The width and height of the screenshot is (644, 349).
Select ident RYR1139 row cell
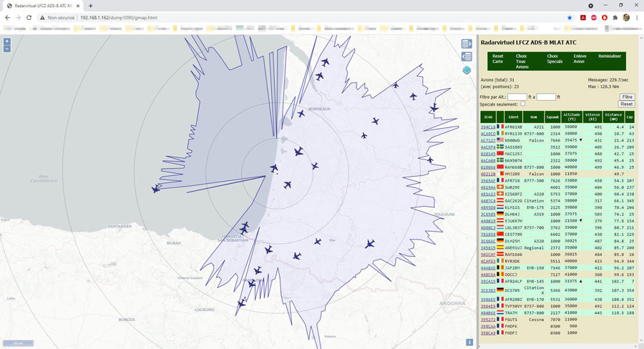coord(513,134)
